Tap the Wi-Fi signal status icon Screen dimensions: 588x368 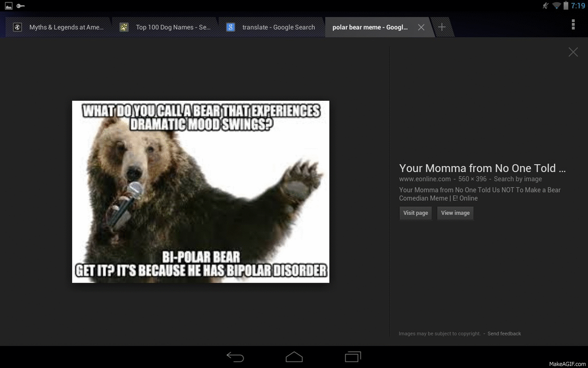point(556,6)
